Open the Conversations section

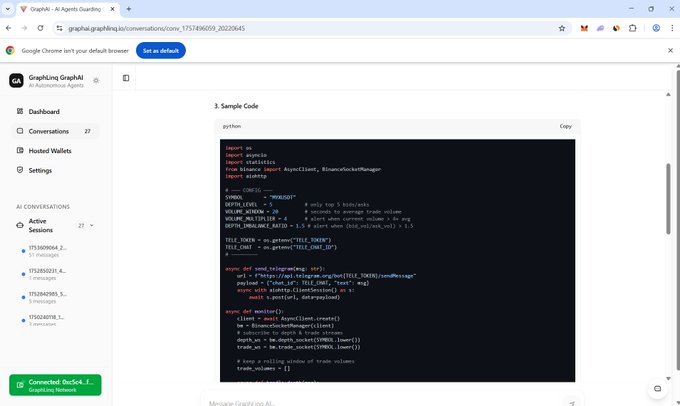click(x=49, y=131)
